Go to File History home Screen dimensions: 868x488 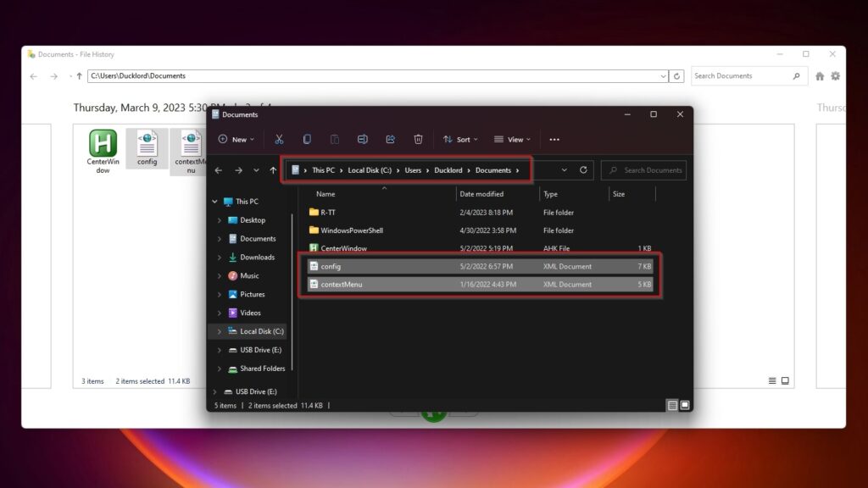coord(820,76)
